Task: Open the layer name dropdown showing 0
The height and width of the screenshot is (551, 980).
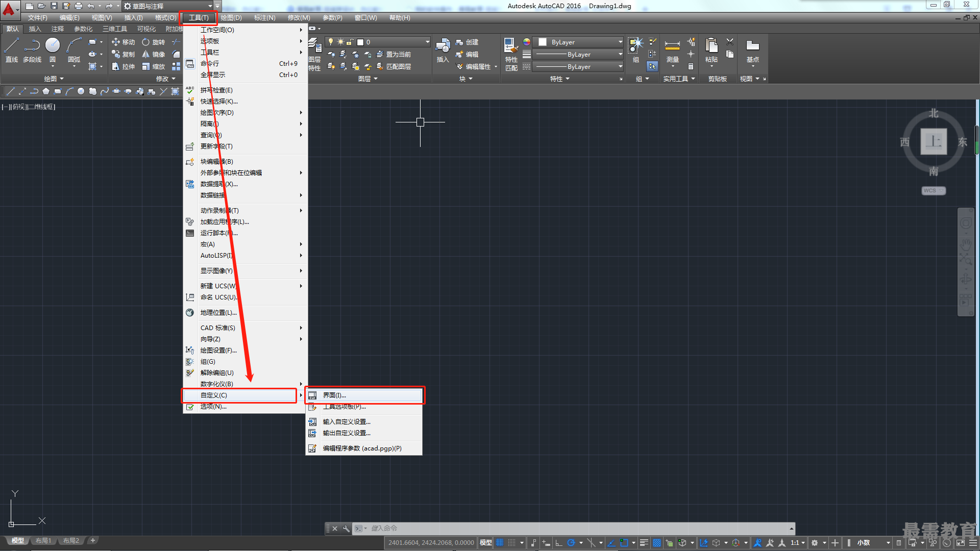Action: pyautogui.click(x=378, y=42)
